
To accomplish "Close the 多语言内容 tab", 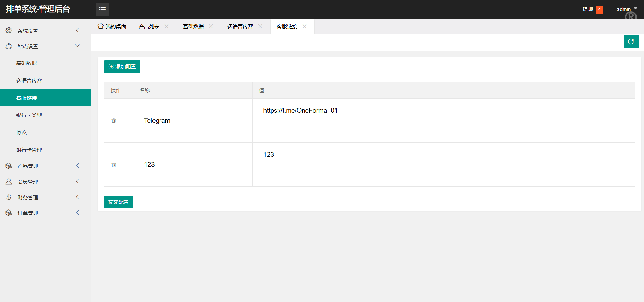I will 260,26.
